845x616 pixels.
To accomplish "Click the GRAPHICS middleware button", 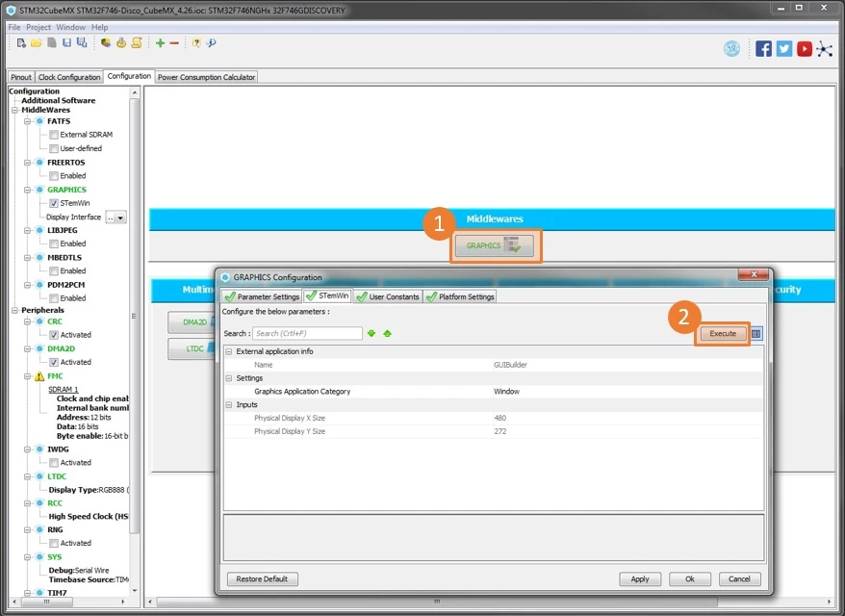I will pos(495,245).
